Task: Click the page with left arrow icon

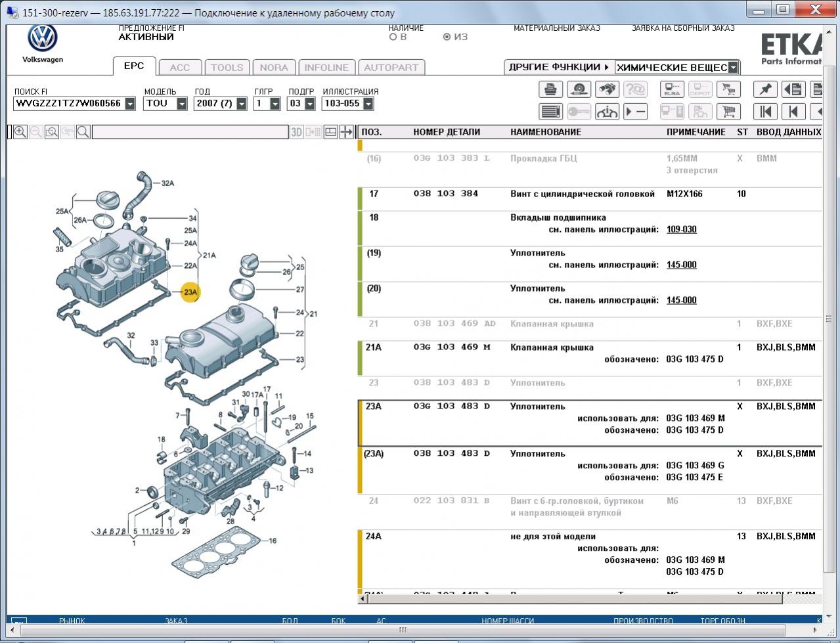Action: pyautogui.click(x=793, y=89)
